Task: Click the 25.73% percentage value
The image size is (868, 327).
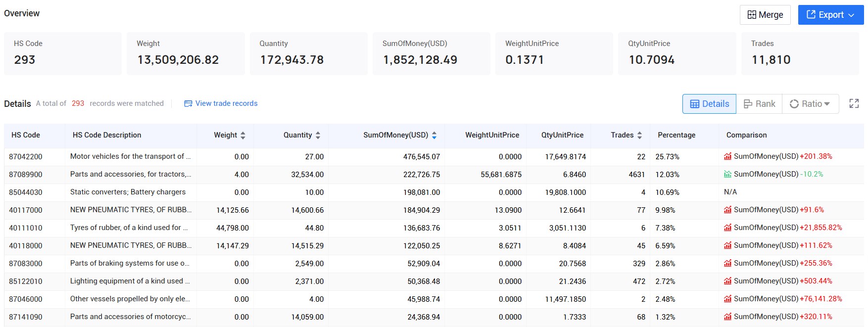Action: 667,157
